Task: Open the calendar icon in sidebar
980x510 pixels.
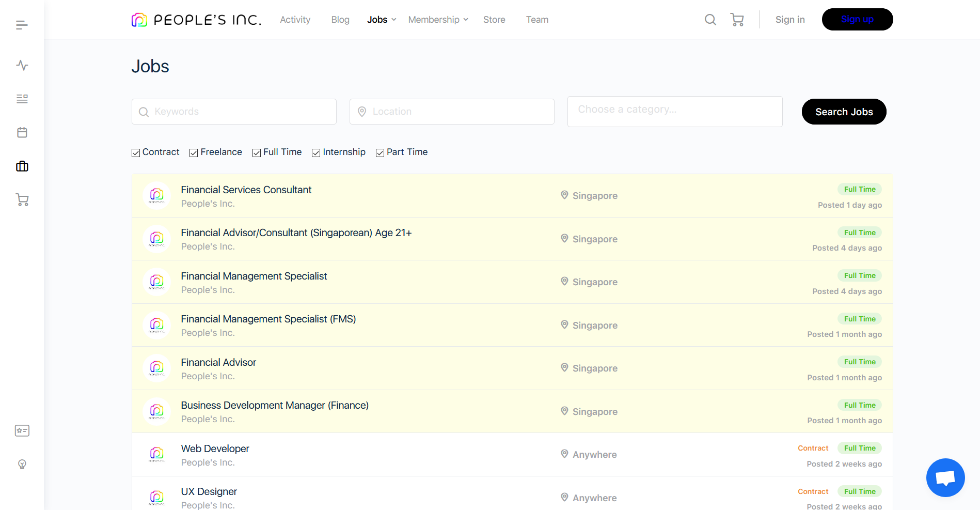Action: click(x=22, y=132)
